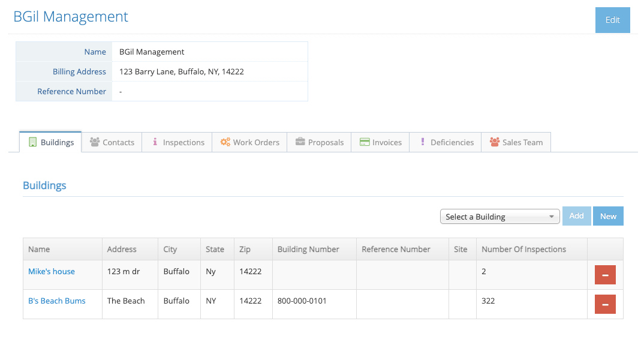
Task: Click building number 800-000-0101
Action: 302,301
